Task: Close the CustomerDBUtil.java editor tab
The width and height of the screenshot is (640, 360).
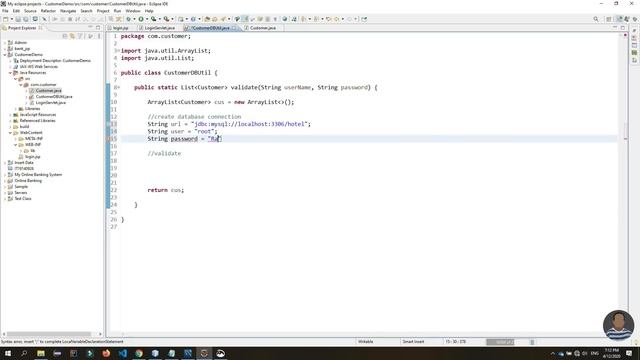Action: (x=234, y=28)
